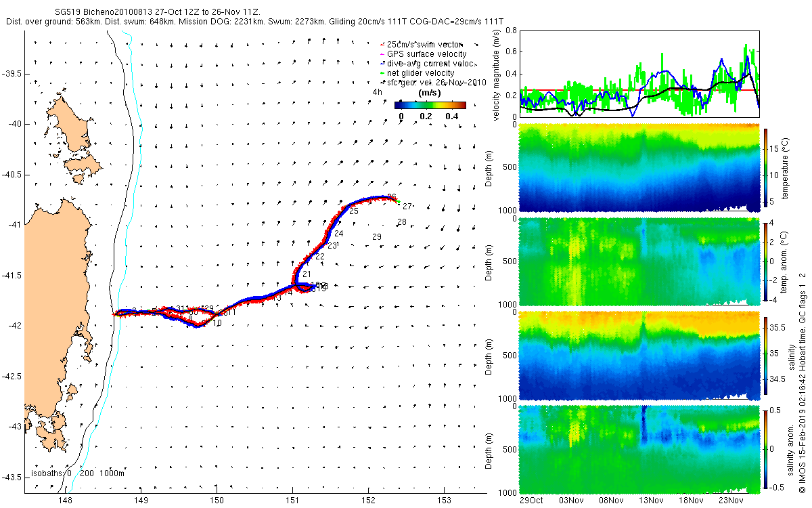Image resolution: width=812 pixels, height=508 pixels.
Task: Click the temperature (°C) colorbar
Action: tap(766, 167)
